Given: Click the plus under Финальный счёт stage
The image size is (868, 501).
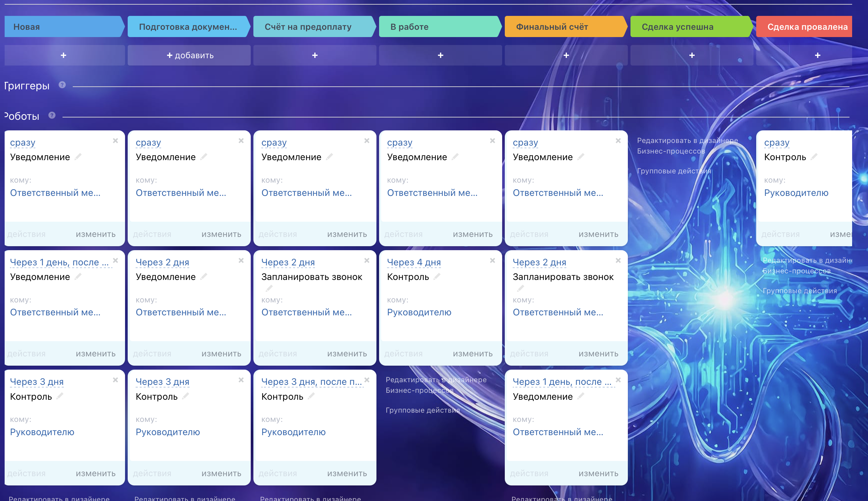Looking at the screenshot, I should click(x=566, y=55).
